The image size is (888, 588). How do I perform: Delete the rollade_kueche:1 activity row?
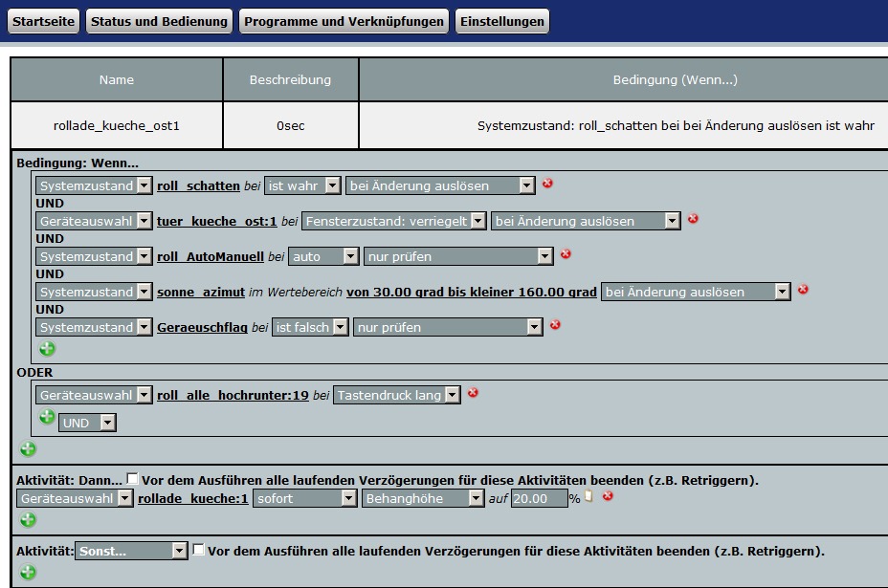coord(607,496)
